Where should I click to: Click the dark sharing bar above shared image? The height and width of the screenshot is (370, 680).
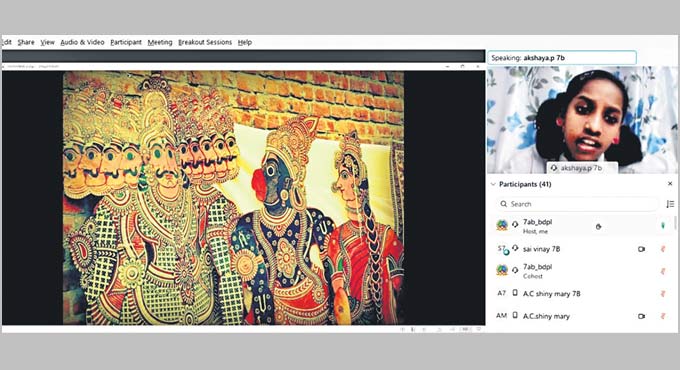tap(243, 56)
